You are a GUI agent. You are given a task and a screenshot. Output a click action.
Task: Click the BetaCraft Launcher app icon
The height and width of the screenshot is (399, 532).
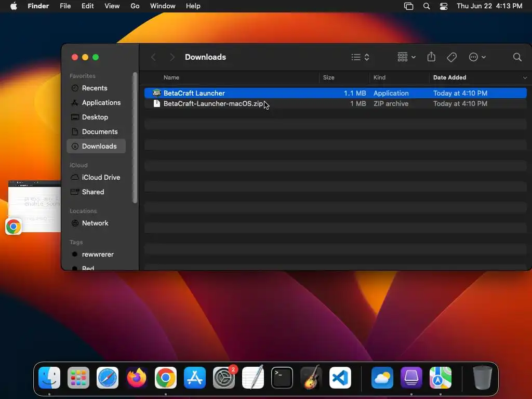[x=156, y=93]
